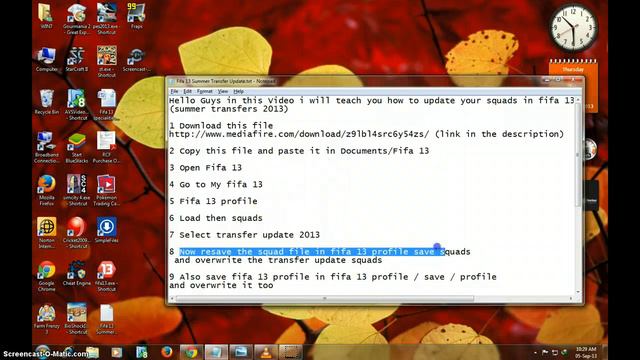The image size is (640, 360).
Task: Launch the AVSVideo shortcut icon
Action: (76, 105)
